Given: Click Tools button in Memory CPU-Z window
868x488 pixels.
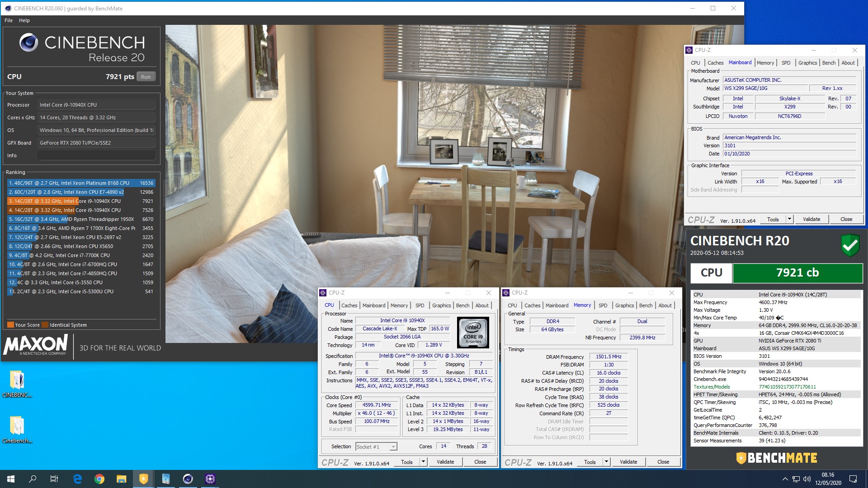Looking at the screenshot, I should 590,462.
